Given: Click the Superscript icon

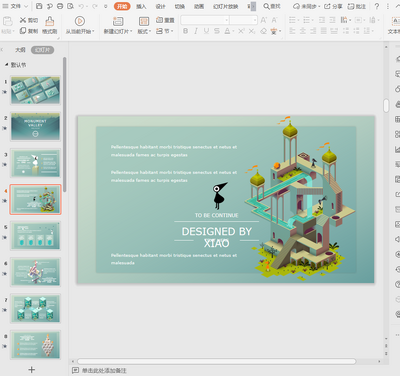Looking at the screenshot, I should tap(241, 31).
